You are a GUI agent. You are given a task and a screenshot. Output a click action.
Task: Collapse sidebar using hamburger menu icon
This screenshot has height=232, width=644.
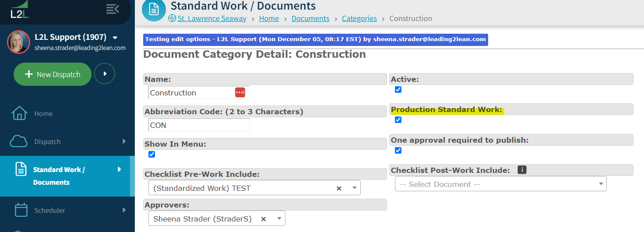113,8
